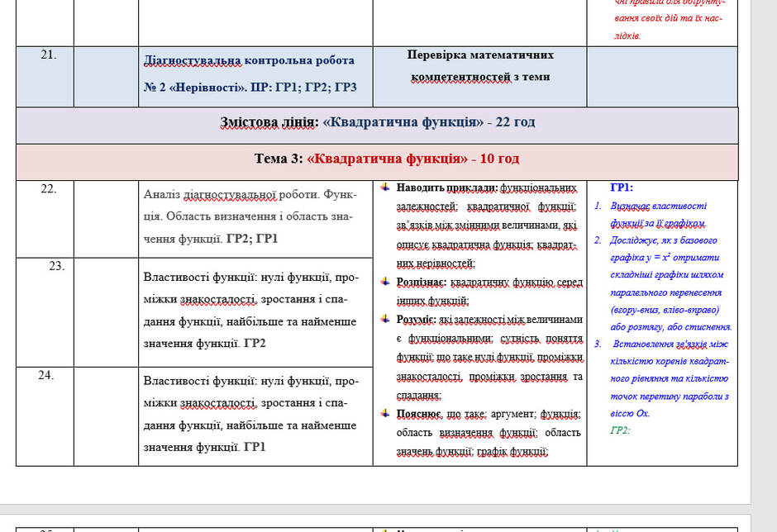777x532 pixels.
Task: Click the green label "ГР2:"
Action: (620, 430)
